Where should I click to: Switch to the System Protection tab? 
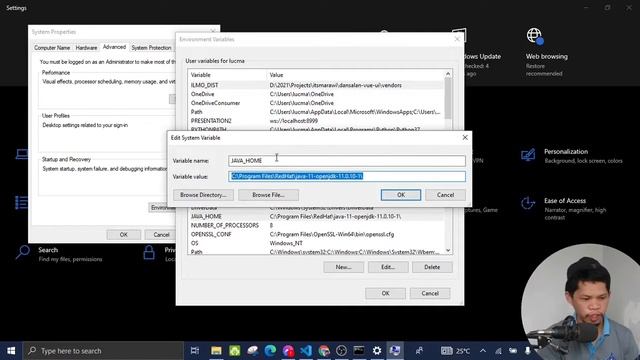click(x=151, y=48)
